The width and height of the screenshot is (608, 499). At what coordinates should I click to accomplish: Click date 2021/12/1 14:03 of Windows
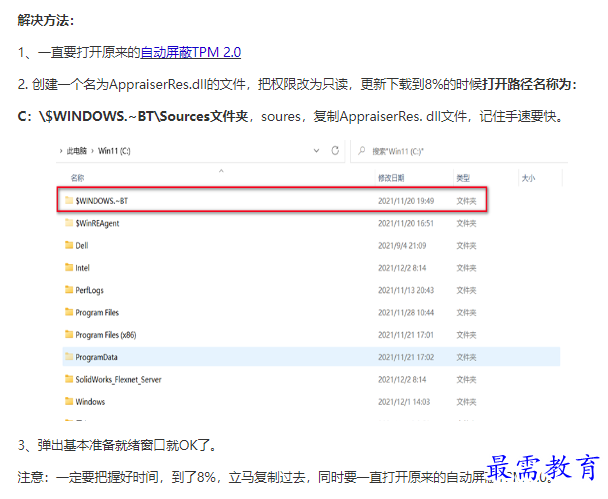(404, 402)
